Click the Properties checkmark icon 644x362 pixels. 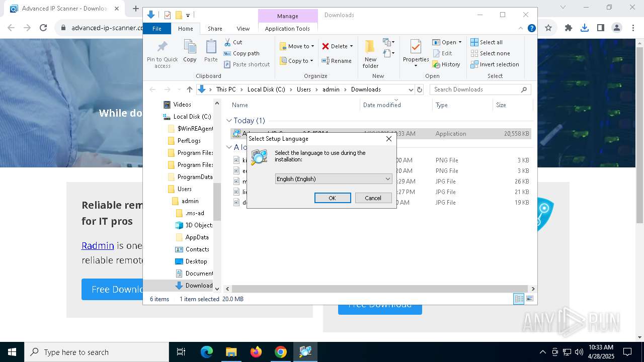point(416,47)
